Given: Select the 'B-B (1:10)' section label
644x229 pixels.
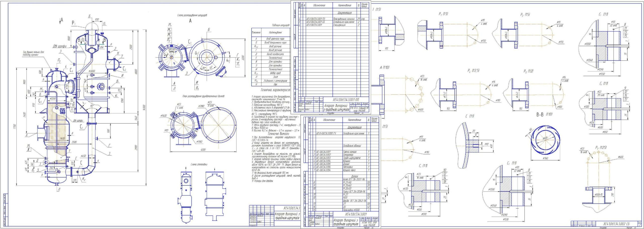Looking at the screenshot, I should [x=544, y=114].
